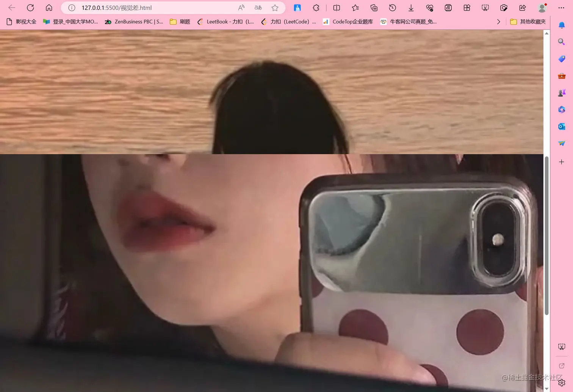Launch the Web capture tool
Image resolution: width=573 pixels, height=392 pixels.
coord(485,8)
